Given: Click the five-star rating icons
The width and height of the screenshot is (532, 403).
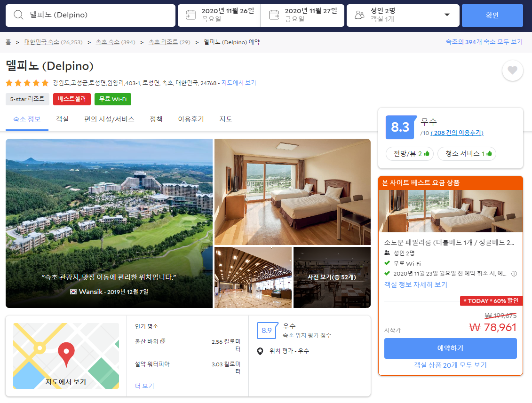Looking at the screenshot, I should [x=27, y=83].
